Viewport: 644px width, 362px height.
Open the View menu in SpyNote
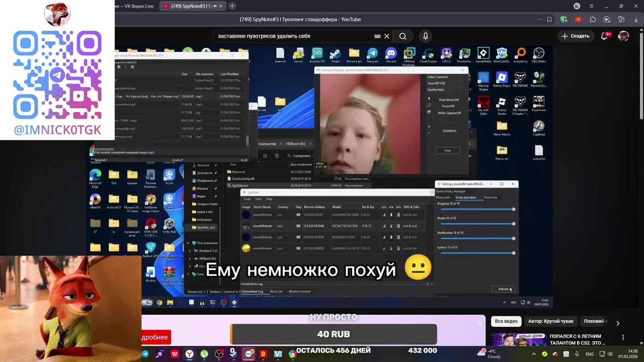coord(258,199)
